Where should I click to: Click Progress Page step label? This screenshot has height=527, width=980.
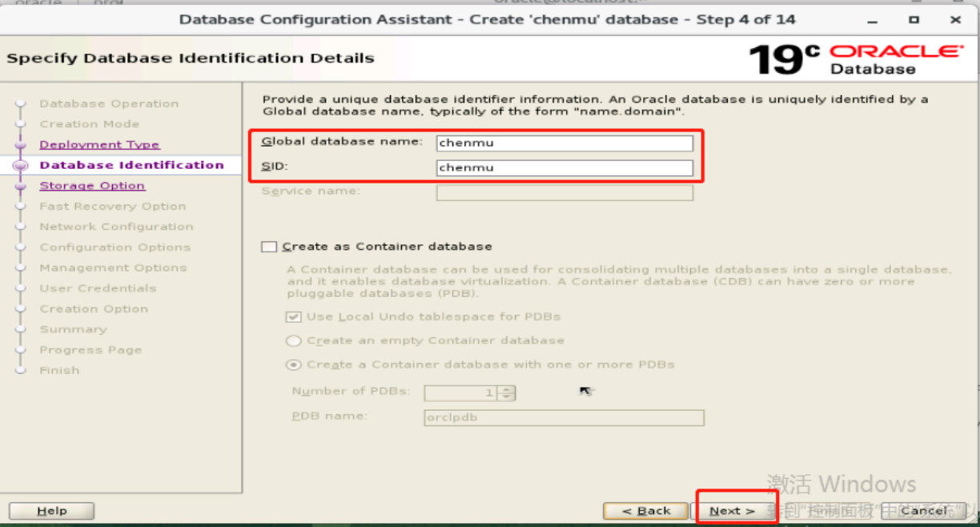(90, 350)
